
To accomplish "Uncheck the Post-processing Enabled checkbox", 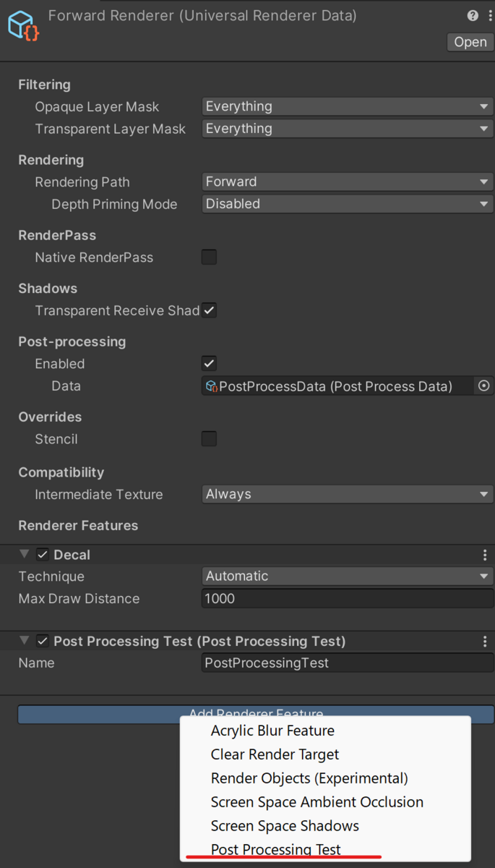I will coord(209,363).
